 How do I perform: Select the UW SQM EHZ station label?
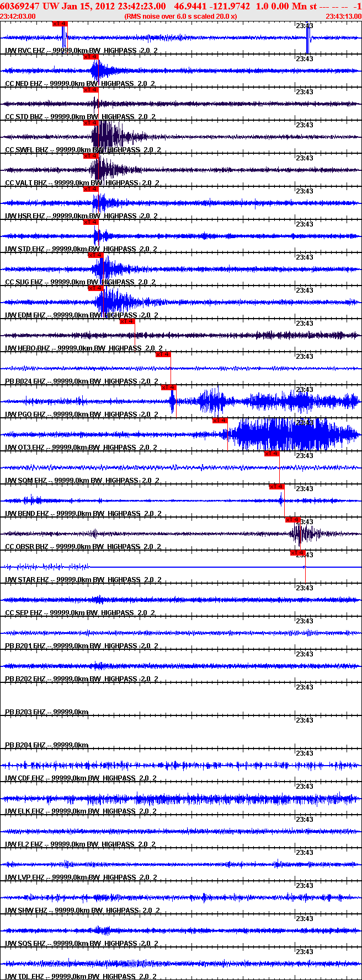82,480
